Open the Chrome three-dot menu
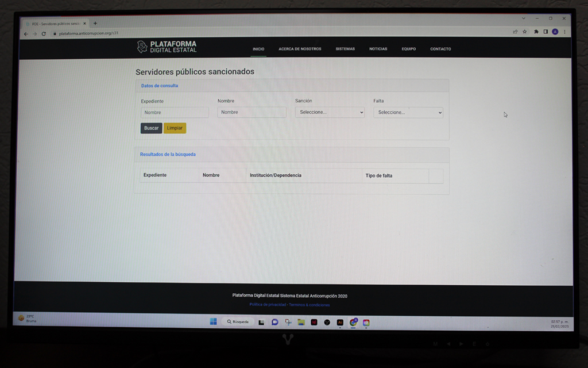Image resolution: width=588 pixels, height=368 pixels. tap(564, 32)
